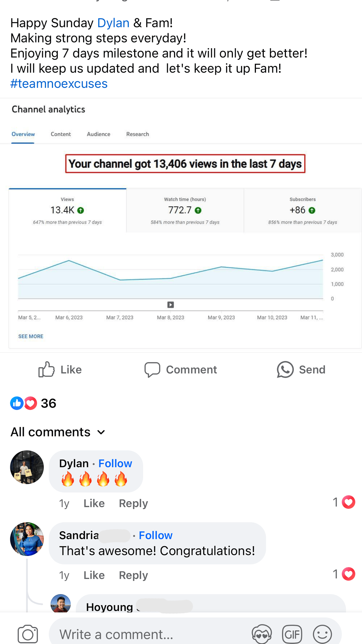Click SEE MORE under the chart
This screenshot has height=644, width=362.
coord(31,336)
